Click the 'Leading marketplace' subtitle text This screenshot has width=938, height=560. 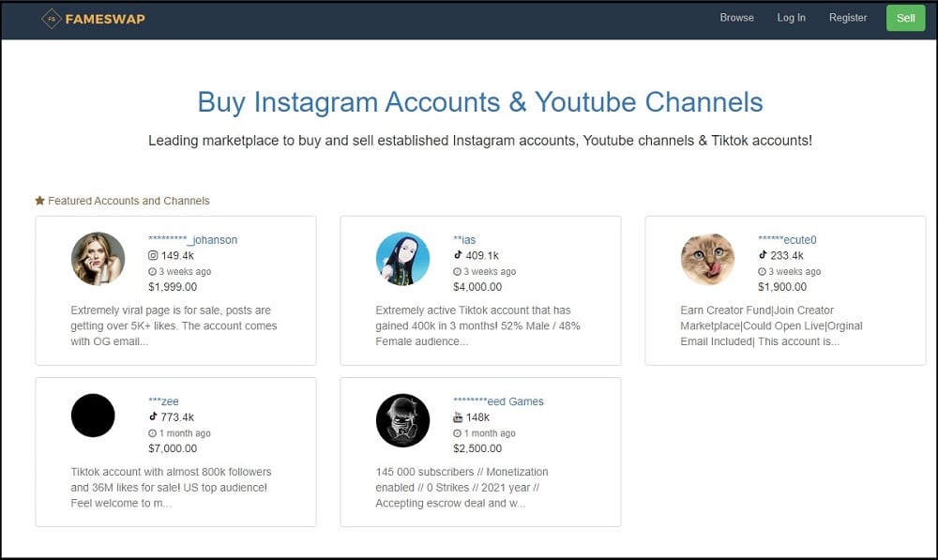point(480,141)
